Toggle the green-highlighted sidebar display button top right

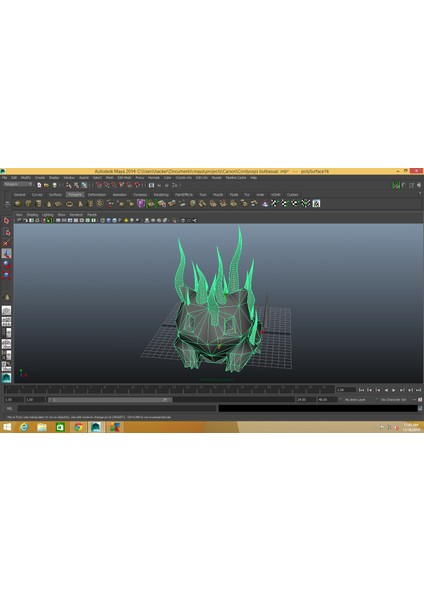pyautogui.click(x=396, y=185)
